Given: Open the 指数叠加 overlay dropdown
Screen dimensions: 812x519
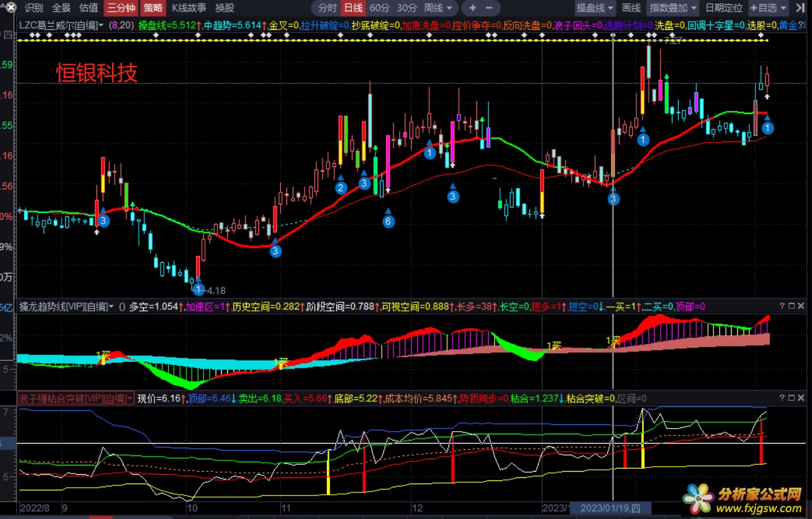Looking at the screenshot, I should tap(673, 8).
